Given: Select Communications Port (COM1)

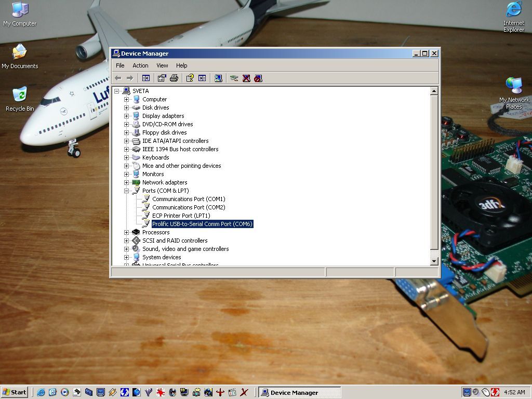Looking at the screenshot, I should coord(189,199).
